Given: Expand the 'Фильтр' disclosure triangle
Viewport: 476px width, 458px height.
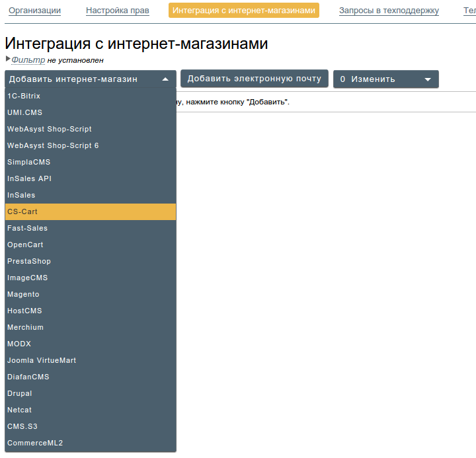Looking at the screenshot, I should (8, 59).
